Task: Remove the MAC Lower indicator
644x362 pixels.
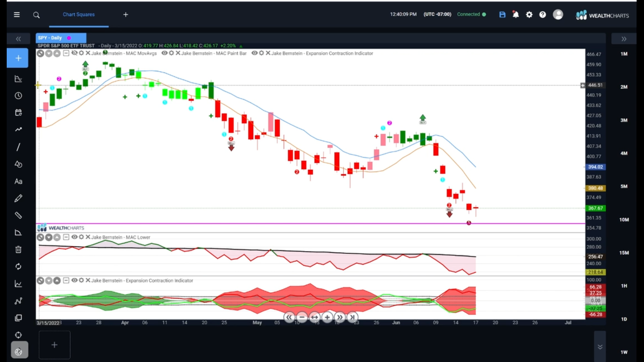Action: 88,237
